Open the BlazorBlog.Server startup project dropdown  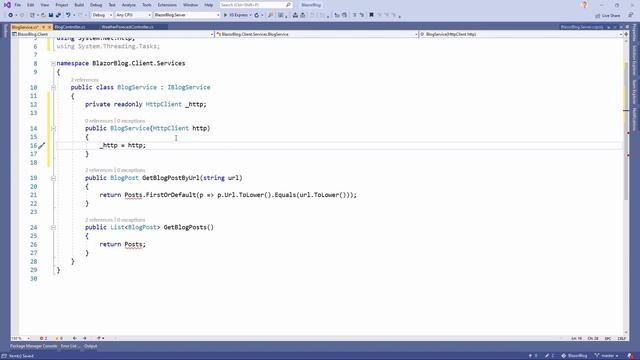point(187,15)
